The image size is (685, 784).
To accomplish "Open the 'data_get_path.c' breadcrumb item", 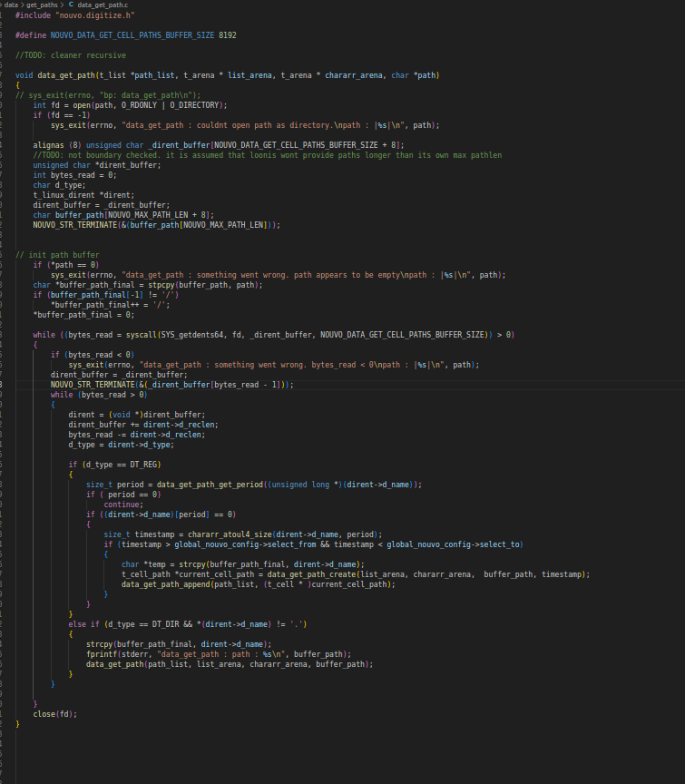I will click(103, 5).
